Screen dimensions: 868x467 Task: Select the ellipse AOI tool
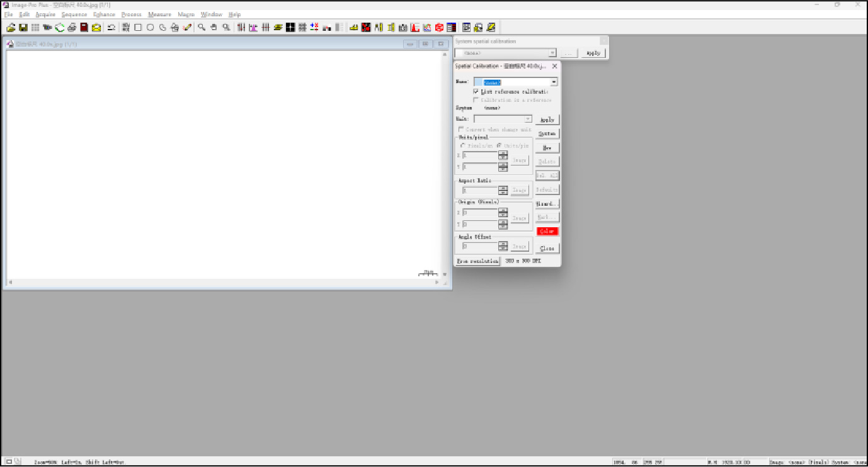(150, 28)
